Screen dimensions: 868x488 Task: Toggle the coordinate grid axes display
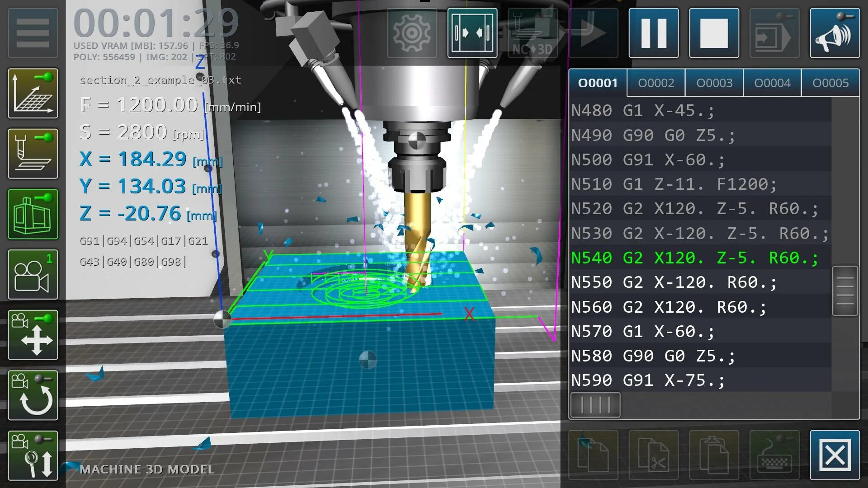pyautogui.click(x=33, y=94)
